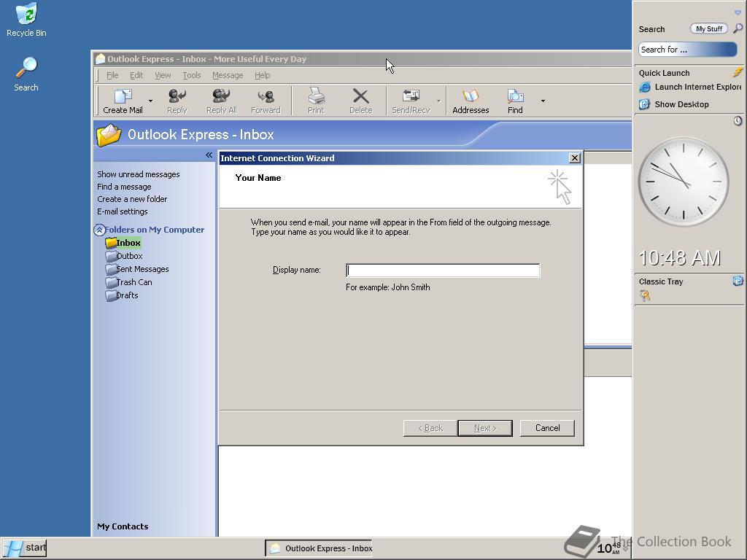Open the Find dropdown arrow

543,101
